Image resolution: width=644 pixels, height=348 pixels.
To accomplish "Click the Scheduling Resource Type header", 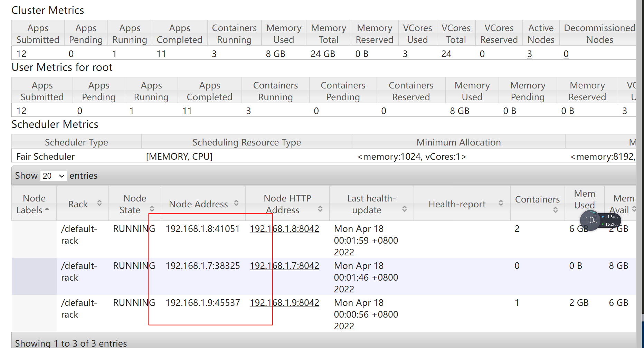I will tap(247, 142).
